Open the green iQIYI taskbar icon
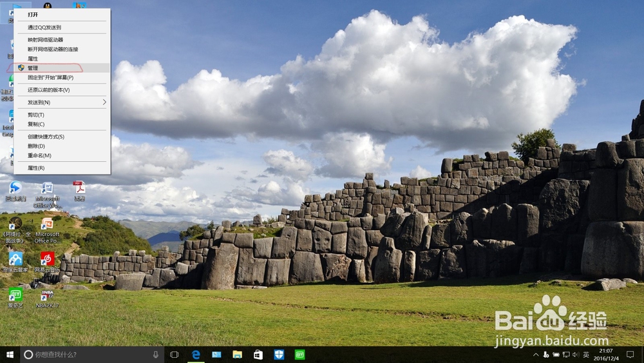This screenshot has height=363, width=644. click(x=300, y=355)
